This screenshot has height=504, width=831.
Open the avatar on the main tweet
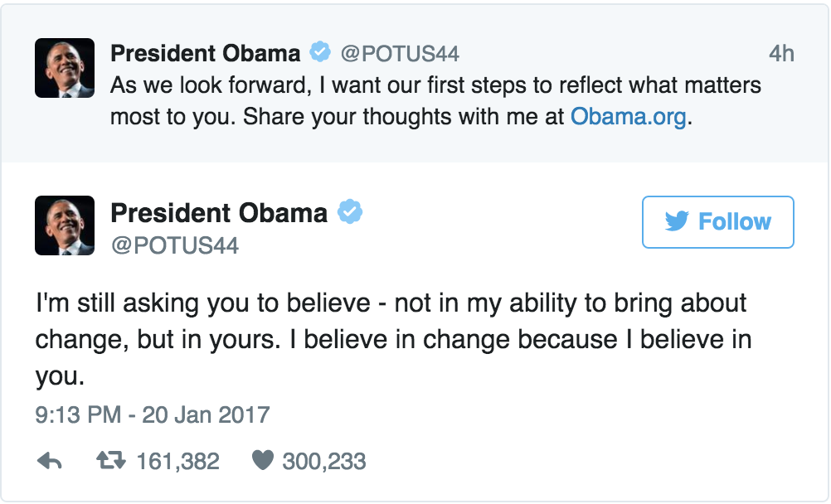pyautogui.click(x=64, y=225)
